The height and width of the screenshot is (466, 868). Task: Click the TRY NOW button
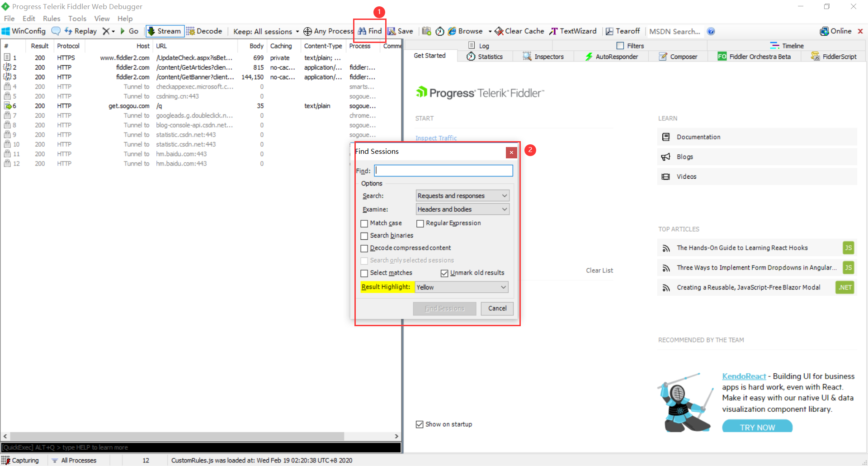(x=757, y=427)
